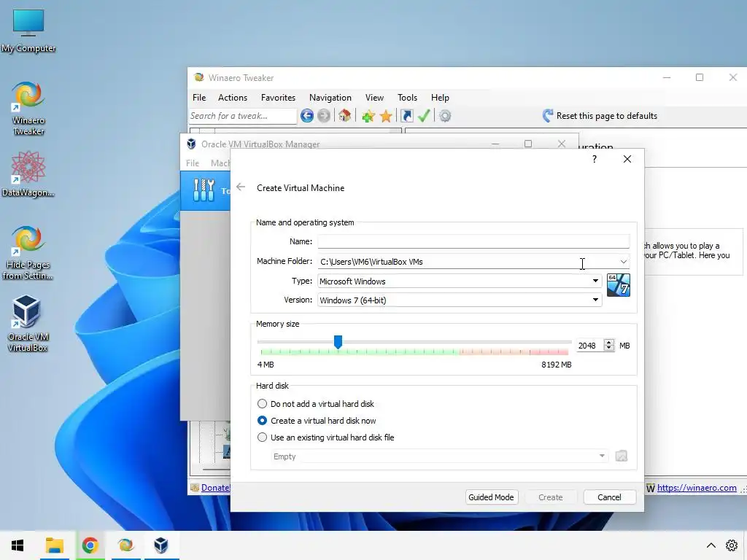
Task: Click the Search for a tweak field
Action: pos(242,116)
